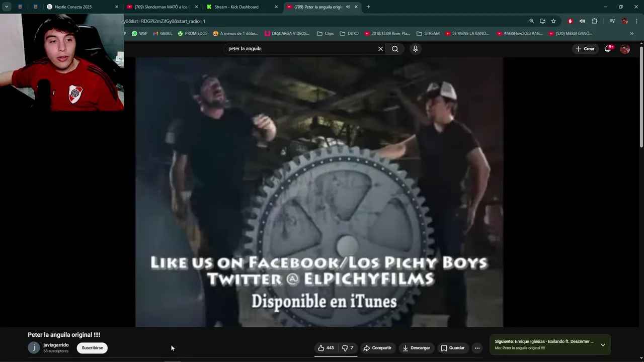644x362 pixels.
Task: Close the Nestle Conecta 2025 tab
Action: (x=117, y=7)
